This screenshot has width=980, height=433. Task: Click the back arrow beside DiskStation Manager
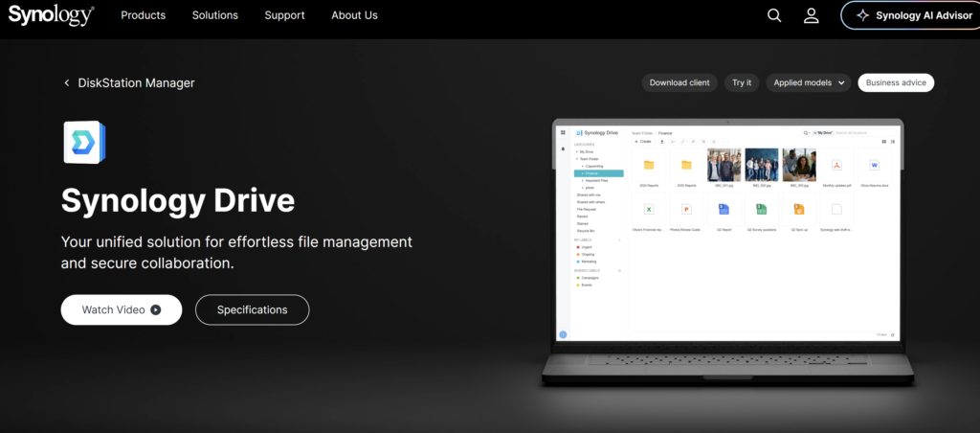click(x=67, y=82)
